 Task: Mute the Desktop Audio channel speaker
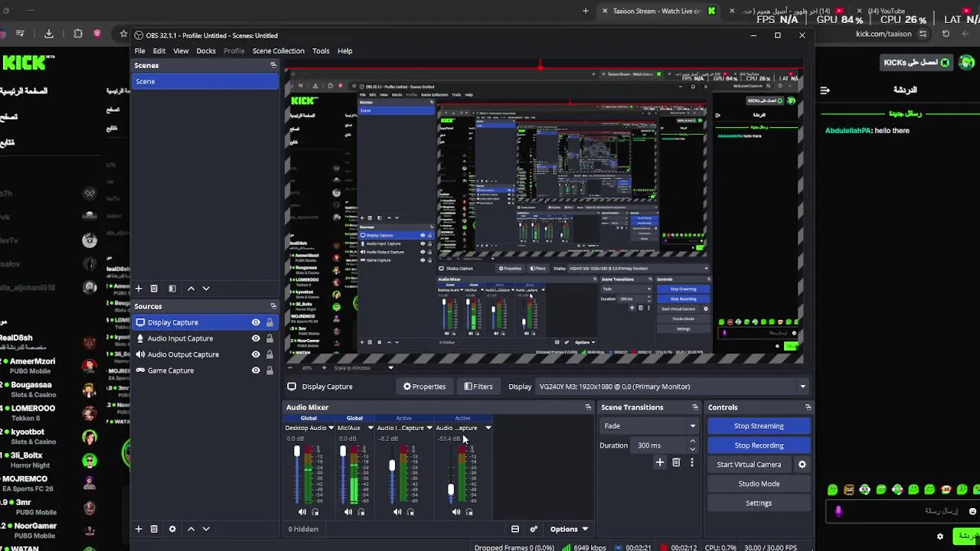pos(302,512)
